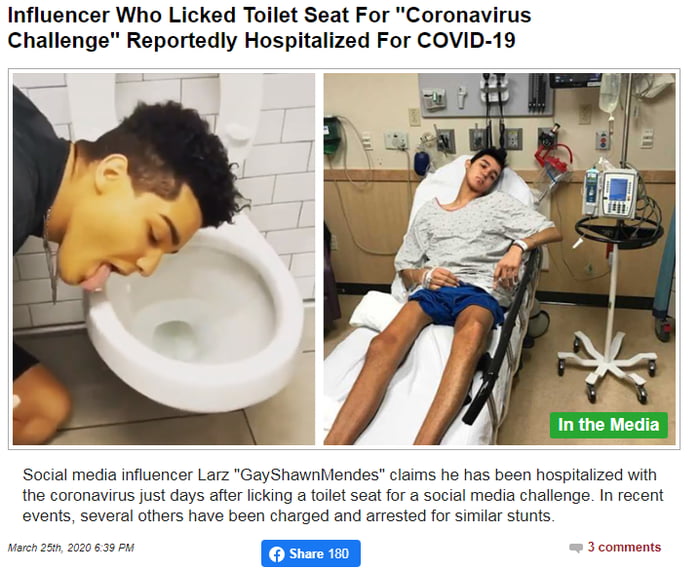Click the word comments beside the count
Image resolution: width=700 pixels, height=569 pixels.
[629, 547]
